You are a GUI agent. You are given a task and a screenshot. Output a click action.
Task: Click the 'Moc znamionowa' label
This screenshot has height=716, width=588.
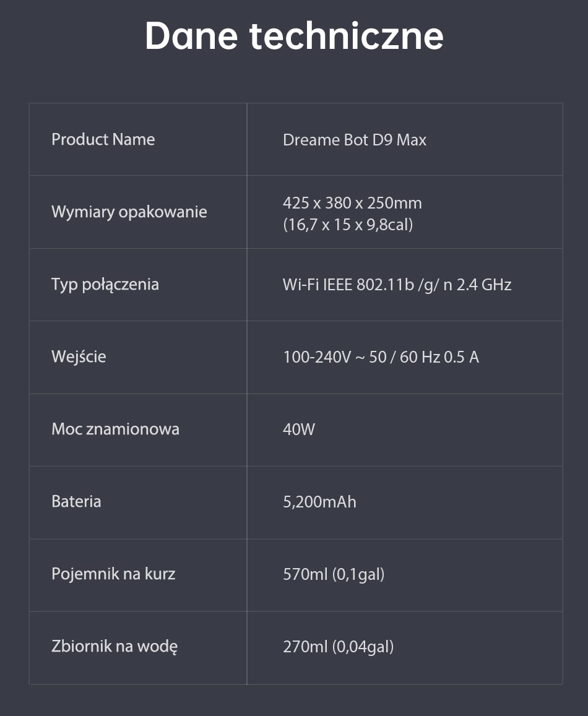pyautogui.click(x=115, y=429)
